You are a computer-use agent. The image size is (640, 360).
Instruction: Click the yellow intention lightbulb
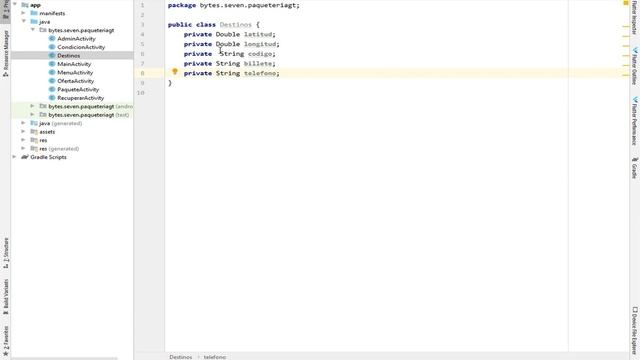[175, 72]
